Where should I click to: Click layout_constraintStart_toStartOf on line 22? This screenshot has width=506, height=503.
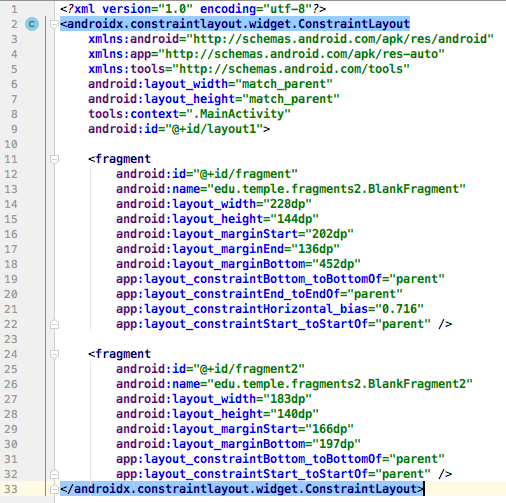(x=256, y=324)
